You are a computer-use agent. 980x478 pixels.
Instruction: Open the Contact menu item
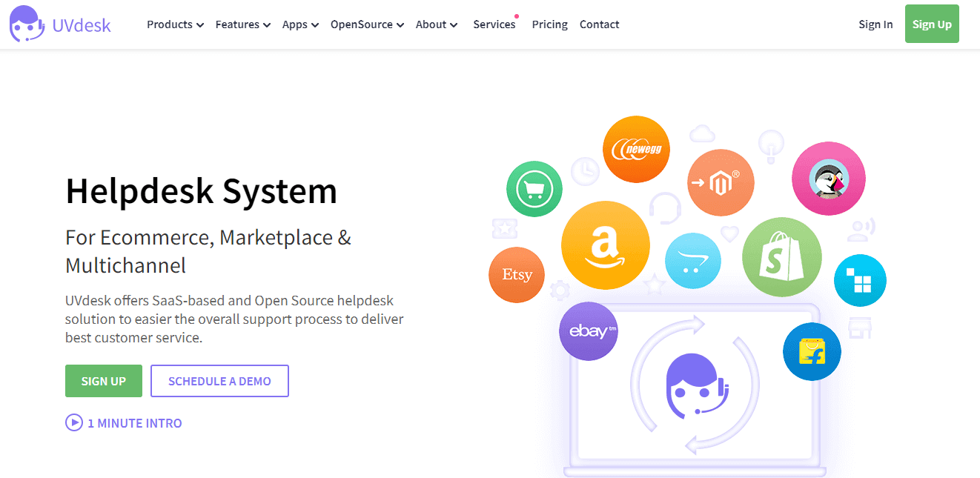tap(599, 24)
